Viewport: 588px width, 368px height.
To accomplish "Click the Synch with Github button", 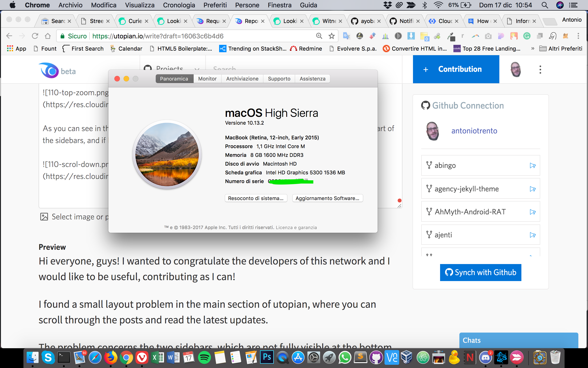I will pos(480,272).
